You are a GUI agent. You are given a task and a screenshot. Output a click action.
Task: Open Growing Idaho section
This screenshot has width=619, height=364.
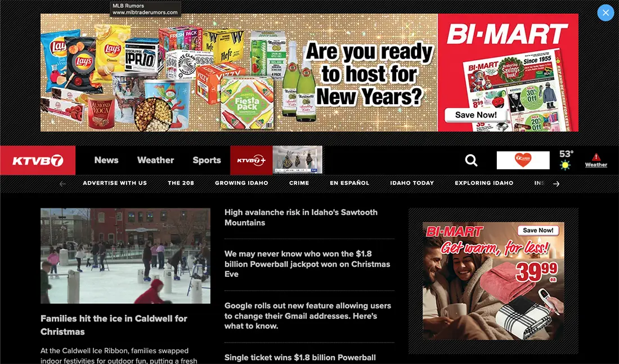click(x=241, y=183)
